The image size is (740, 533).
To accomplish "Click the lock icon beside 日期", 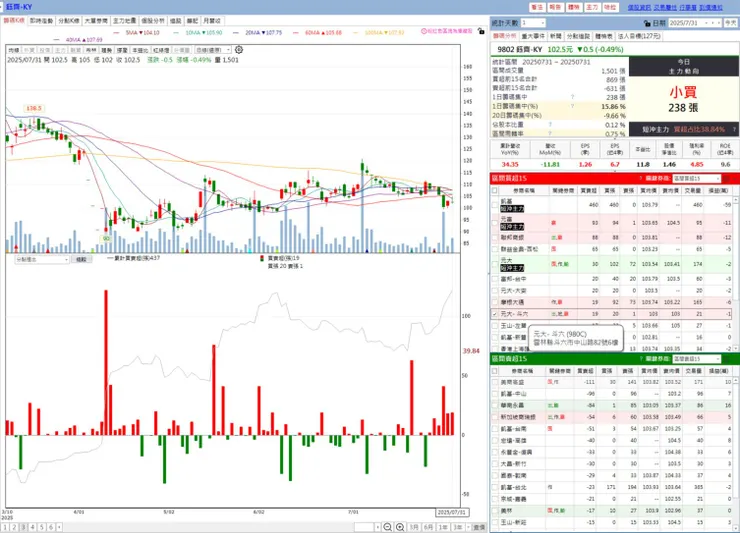I will pyautogui.click(x=647, y=23).
